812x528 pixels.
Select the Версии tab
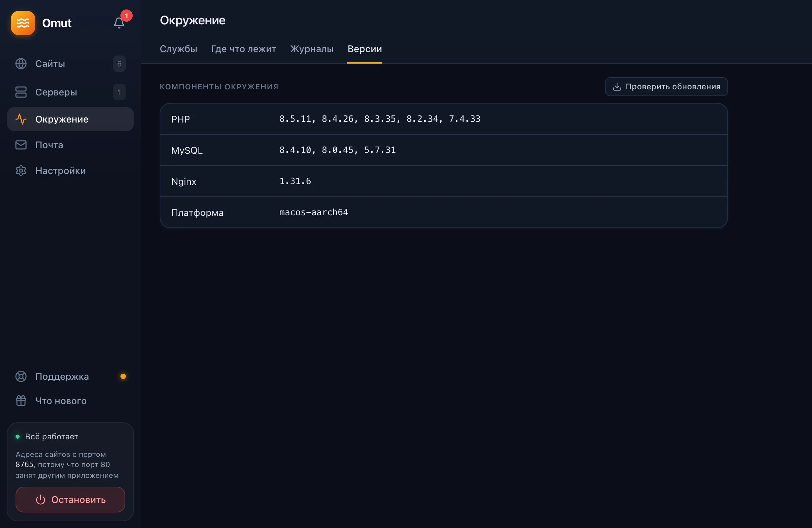(x=365, y=49)
